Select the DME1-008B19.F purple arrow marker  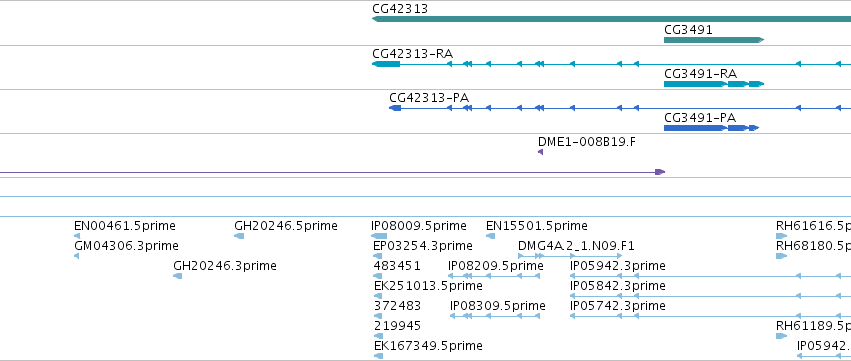(x=541, y=152)
